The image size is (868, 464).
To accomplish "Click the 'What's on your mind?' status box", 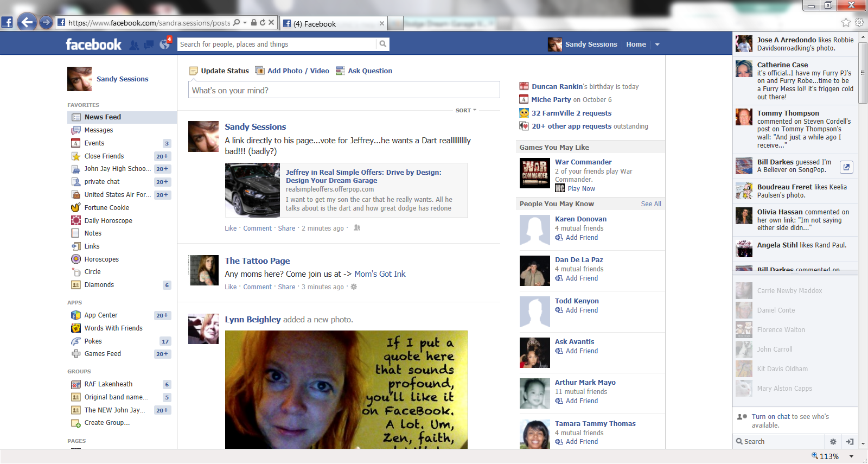I will tap(344, 90).
